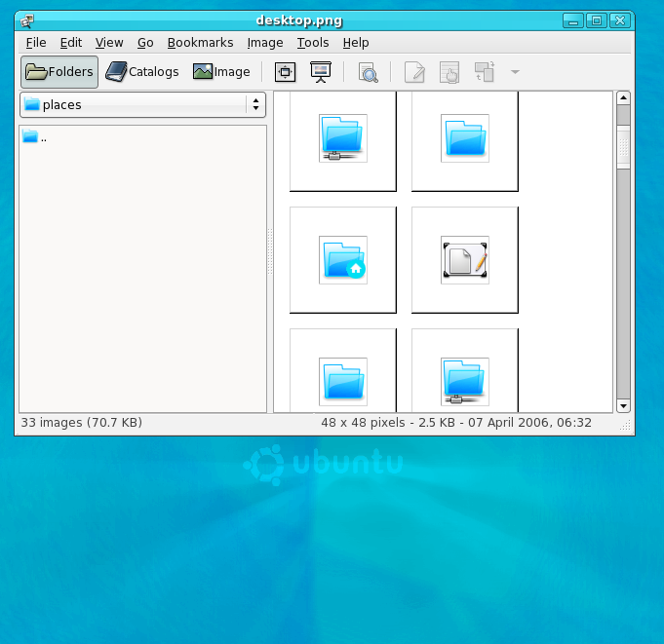
Task: Open the find images magnifier icon
Action: point(368,72)
